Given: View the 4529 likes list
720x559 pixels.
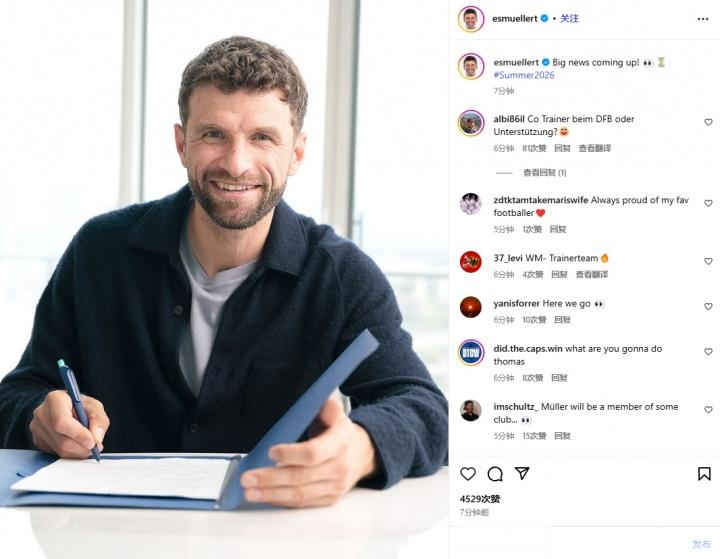Looking at the screenshot, I should [480, 499].
